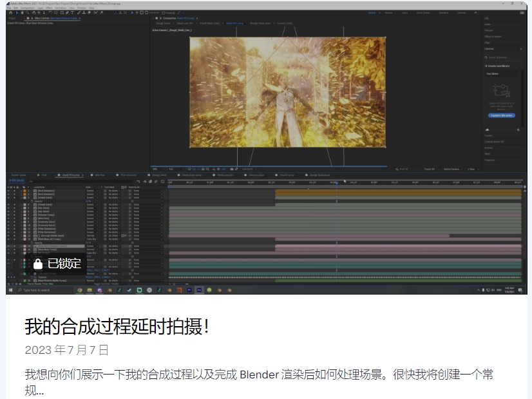Hide layer 7 Volume Comp with eye toggle
532x399 pixels.
click(x=8, y=215)
